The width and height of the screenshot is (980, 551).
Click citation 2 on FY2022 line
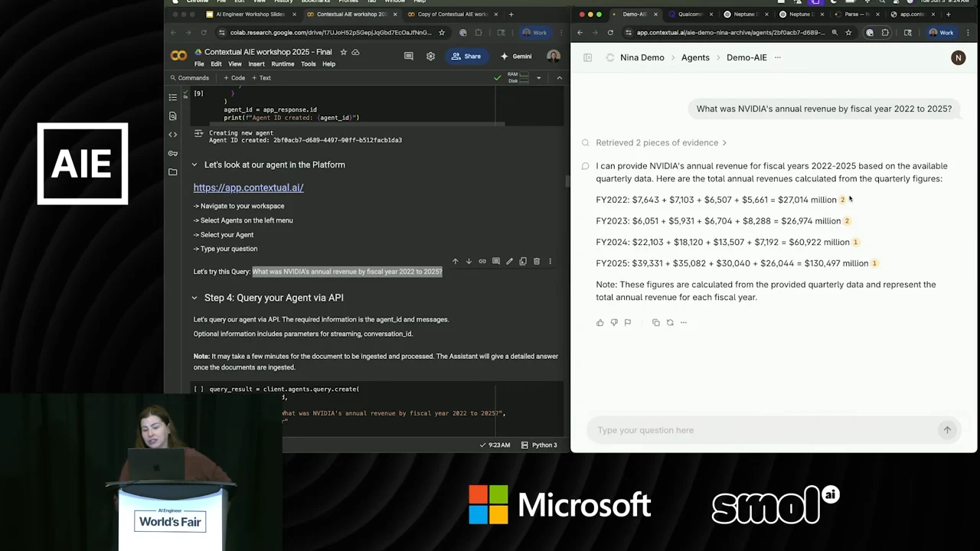(842, 200)
